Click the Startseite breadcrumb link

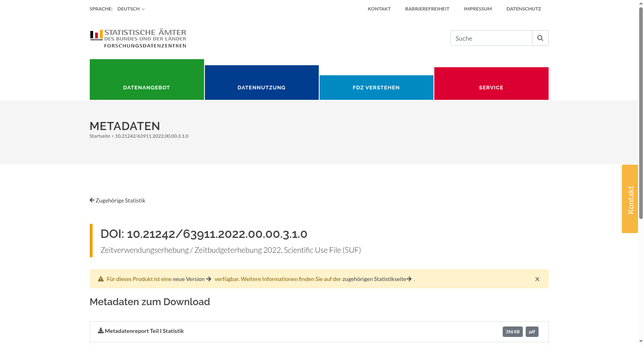tap(100, 136)
